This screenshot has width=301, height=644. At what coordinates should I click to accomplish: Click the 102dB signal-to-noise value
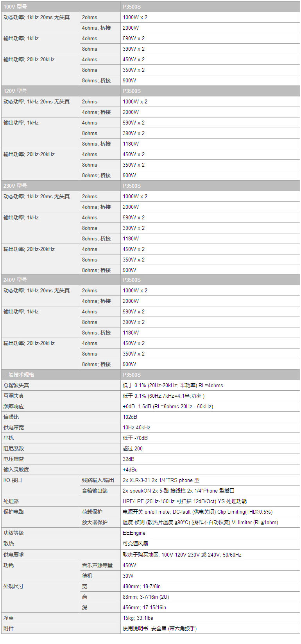pyautogui.click(x=130, y=417)
